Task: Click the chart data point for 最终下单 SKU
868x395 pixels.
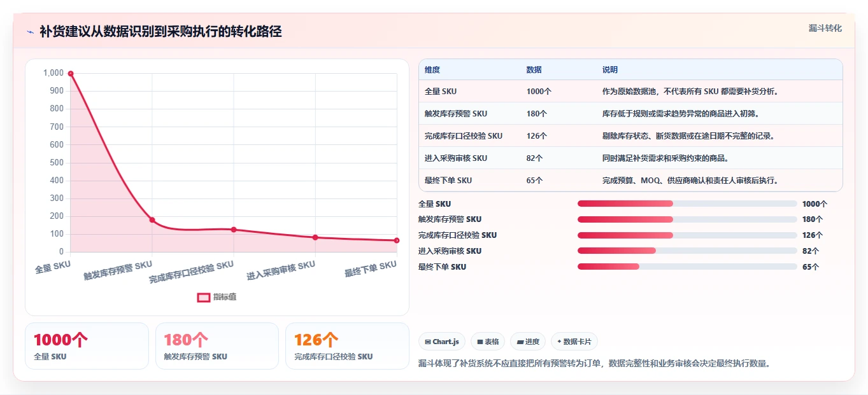Action: point(397,240)
